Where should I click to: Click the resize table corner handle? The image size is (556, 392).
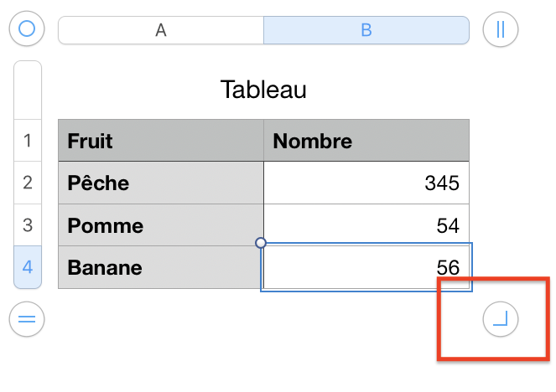501,318
